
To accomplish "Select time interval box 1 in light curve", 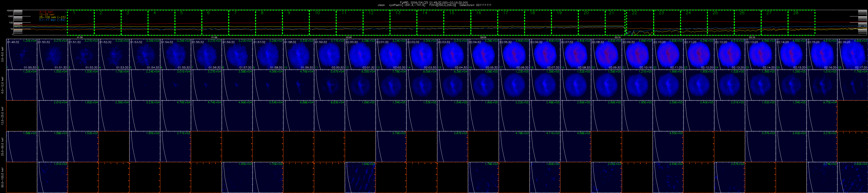I will (80, 23).
